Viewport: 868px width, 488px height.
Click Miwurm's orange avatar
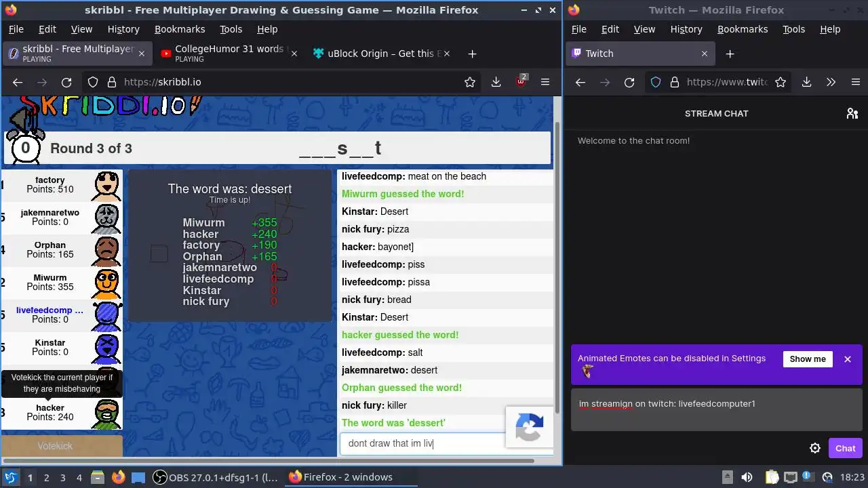point(106,283)
